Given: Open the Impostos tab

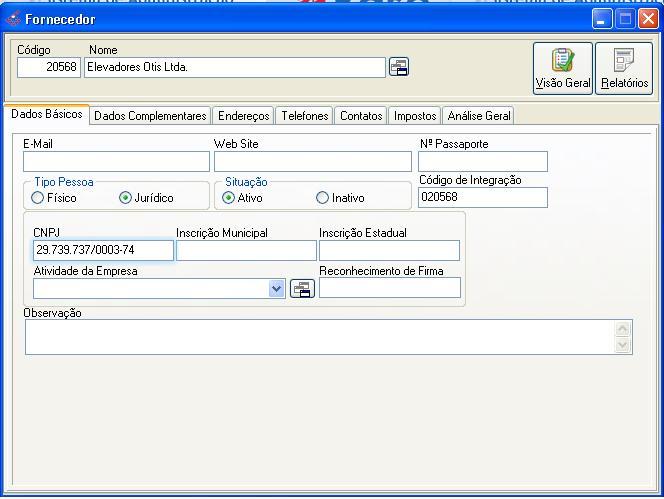Looking at the screenshot, I should tap(414, 116).
